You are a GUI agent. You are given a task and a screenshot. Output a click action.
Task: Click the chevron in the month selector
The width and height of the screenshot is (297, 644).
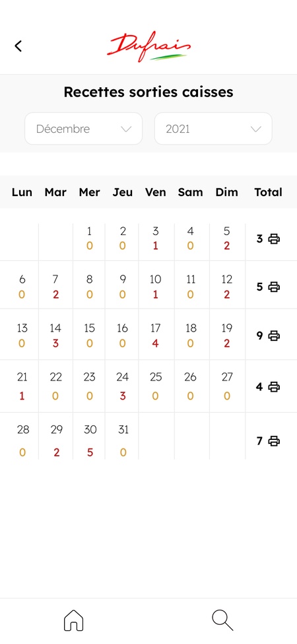126,129
